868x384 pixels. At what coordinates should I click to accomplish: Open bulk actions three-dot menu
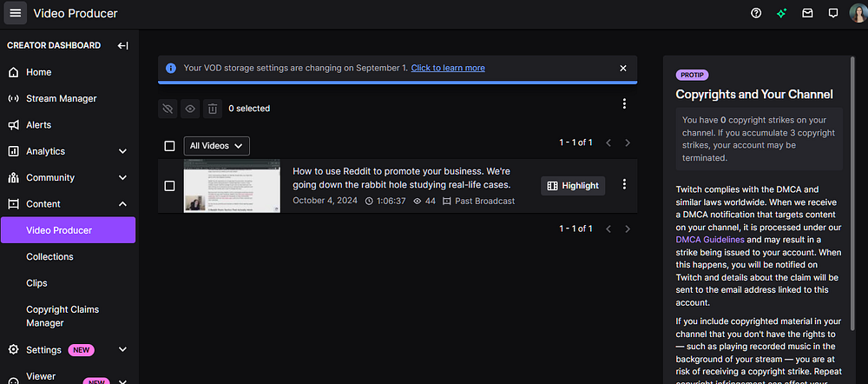coord(624,103)
